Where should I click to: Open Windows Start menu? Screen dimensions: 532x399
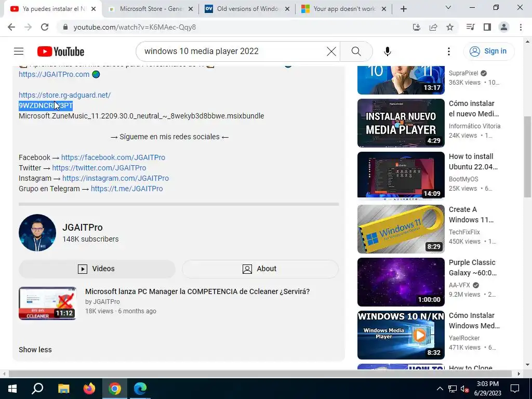[12, 389]
